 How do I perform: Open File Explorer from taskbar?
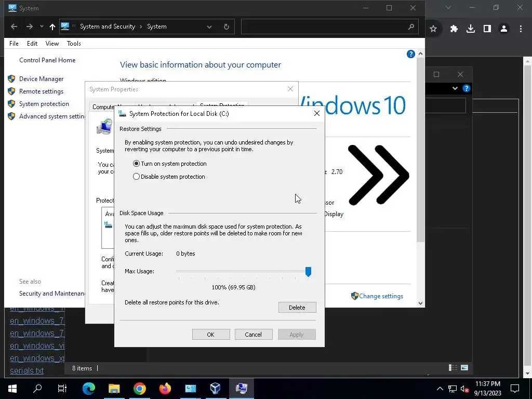(114, 389)
